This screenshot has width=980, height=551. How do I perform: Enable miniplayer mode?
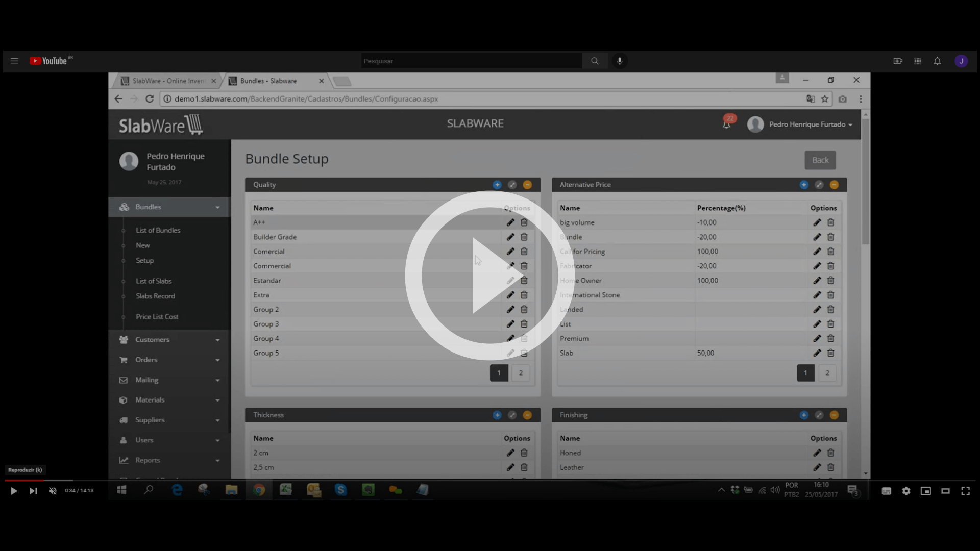925,491
